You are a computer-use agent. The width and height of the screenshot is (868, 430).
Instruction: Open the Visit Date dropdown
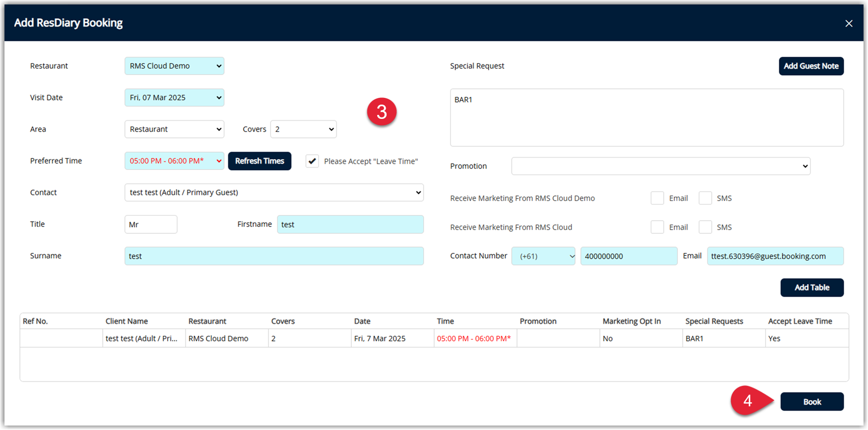[174, 97]
